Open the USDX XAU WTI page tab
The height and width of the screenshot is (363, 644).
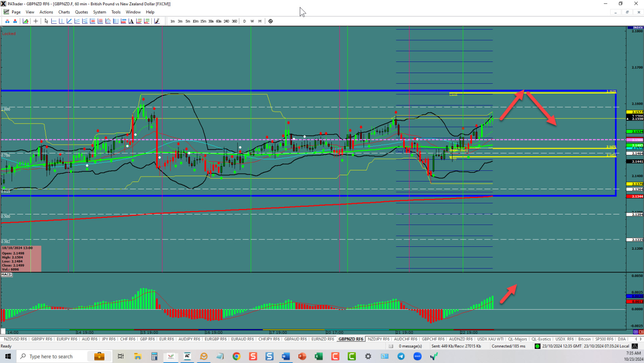pos(491,339)
